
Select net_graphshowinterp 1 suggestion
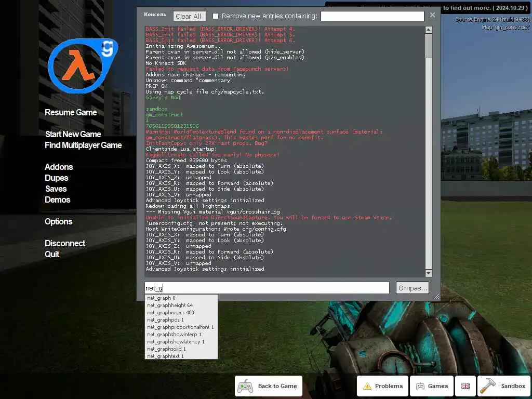click(181, 335)
